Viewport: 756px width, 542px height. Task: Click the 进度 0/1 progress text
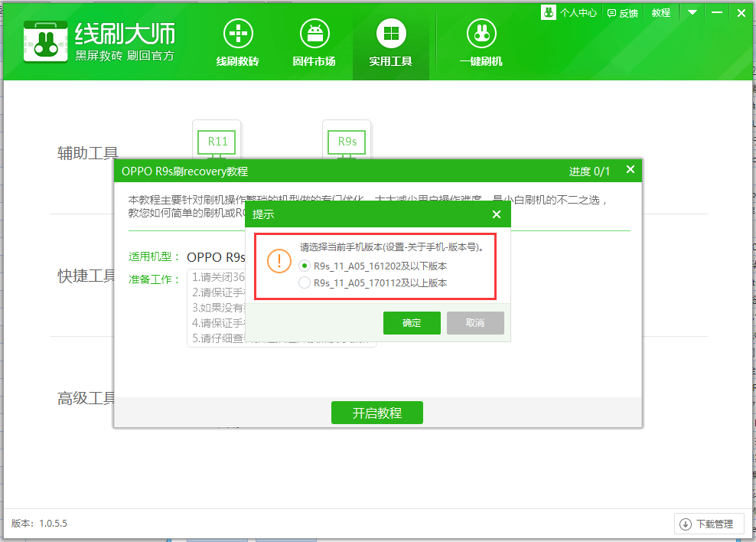point(589,171)
